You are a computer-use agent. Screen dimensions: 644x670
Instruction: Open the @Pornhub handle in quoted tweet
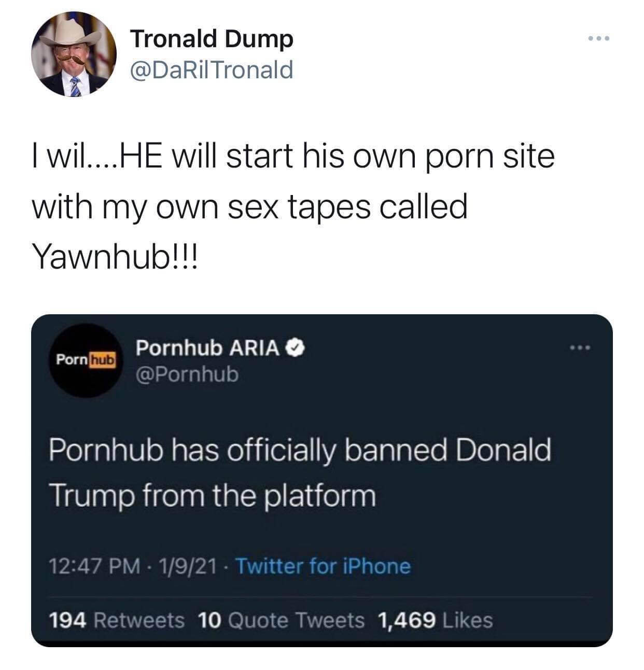187,373
